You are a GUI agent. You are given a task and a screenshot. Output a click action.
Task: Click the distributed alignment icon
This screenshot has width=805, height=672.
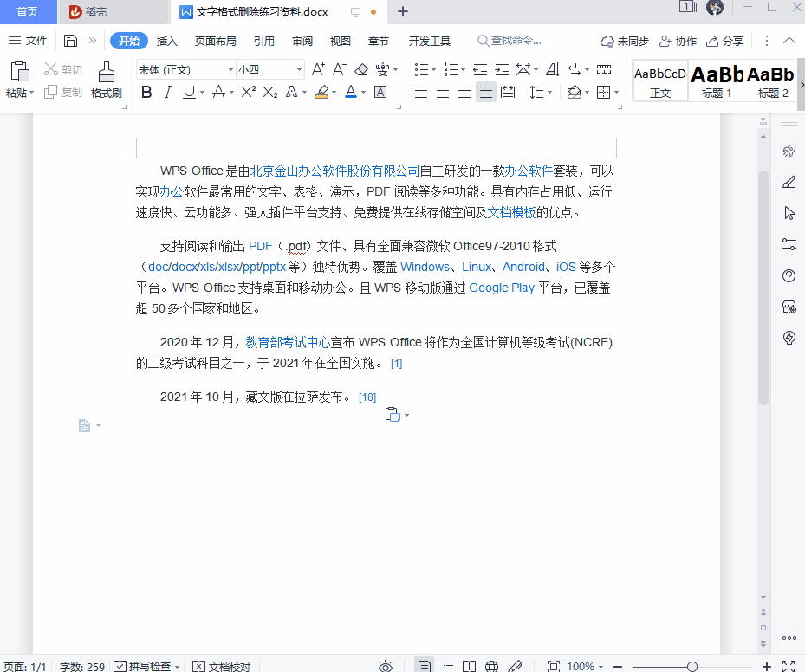coord(508,92)
